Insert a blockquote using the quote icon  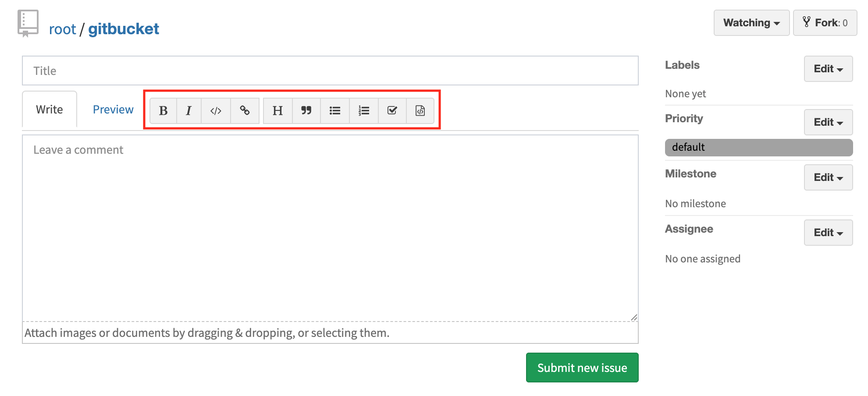coord(306,110)
